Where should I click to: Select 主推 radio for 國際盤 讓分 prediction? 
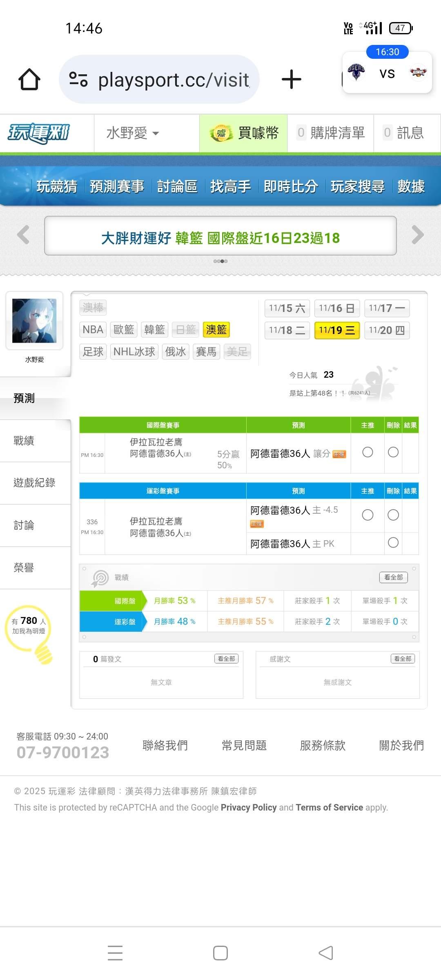coord(367,452)
